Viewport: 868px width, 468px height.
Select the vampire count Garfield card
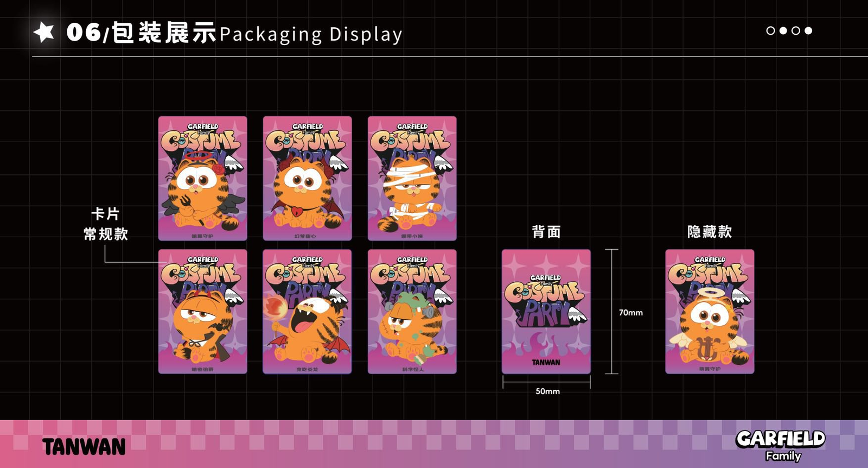202,312
